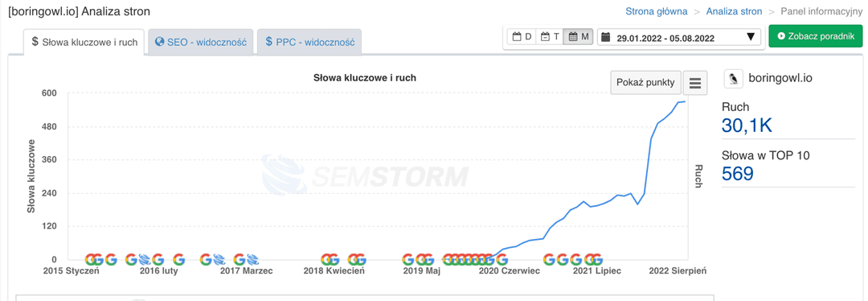Click the Ruch value 30,1K
The height and width of the screenshot is (301, 868).
point(747,126)
